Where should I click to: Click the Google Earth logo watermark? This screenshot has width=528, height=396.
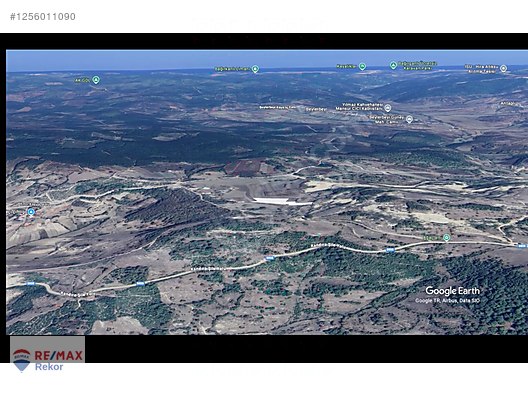pos(453,291)
